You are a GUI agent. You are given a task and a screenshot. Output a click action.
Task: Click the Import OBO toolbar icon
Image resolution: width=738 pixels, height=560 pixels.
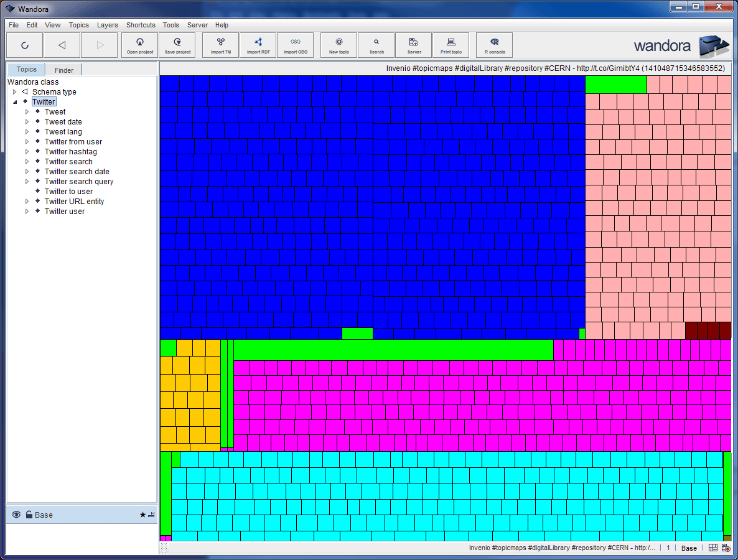pos(296,45)
